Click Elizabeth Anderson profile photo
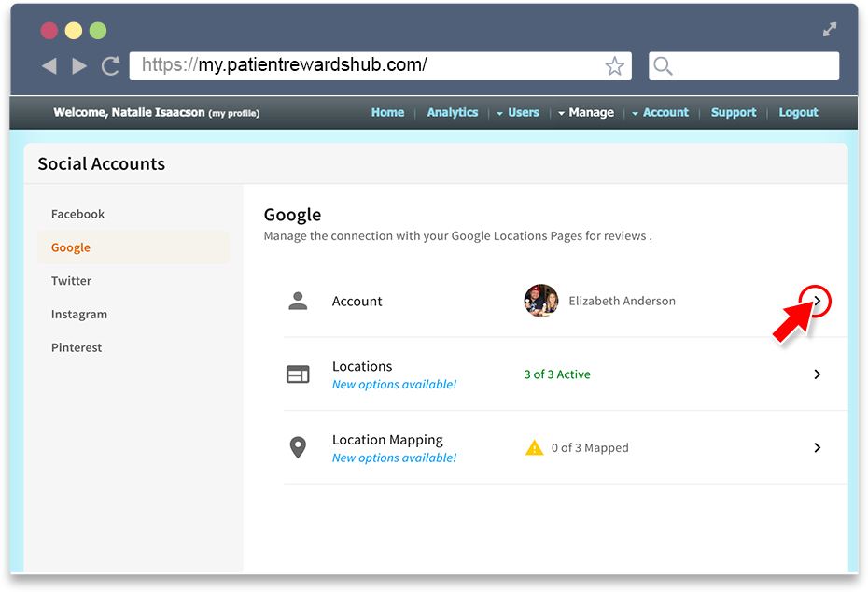Screen dimensions: 868x592 coord(540,301)
